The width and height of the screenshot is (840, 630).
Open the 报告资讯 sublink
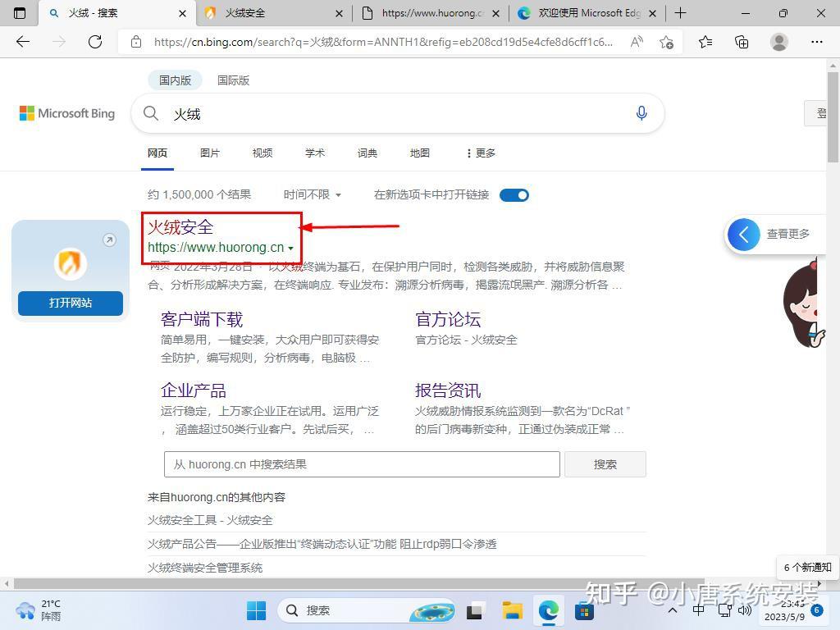click(x=448, y=390)
